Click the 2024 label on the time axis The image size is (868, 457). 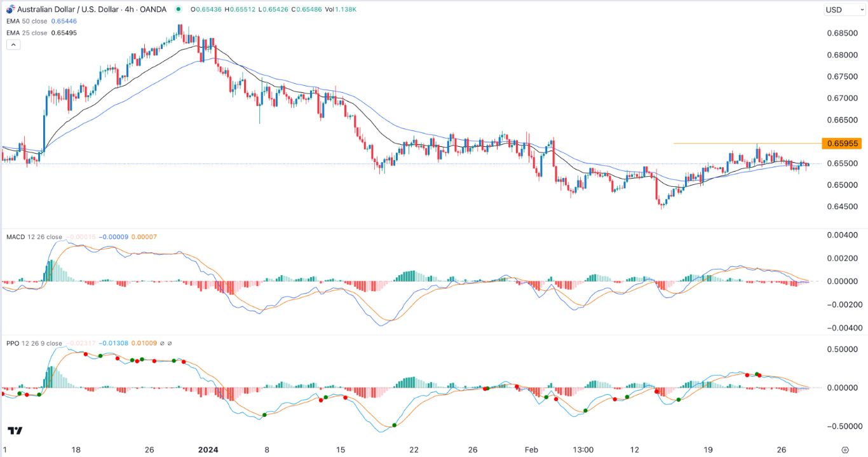click(x=208, y=449)
